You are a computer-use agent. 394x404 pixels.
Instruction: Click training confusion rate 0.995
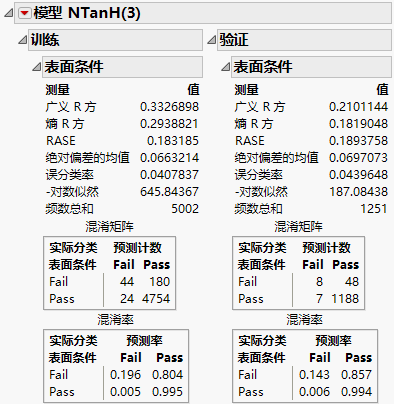[x=168, y=392]
